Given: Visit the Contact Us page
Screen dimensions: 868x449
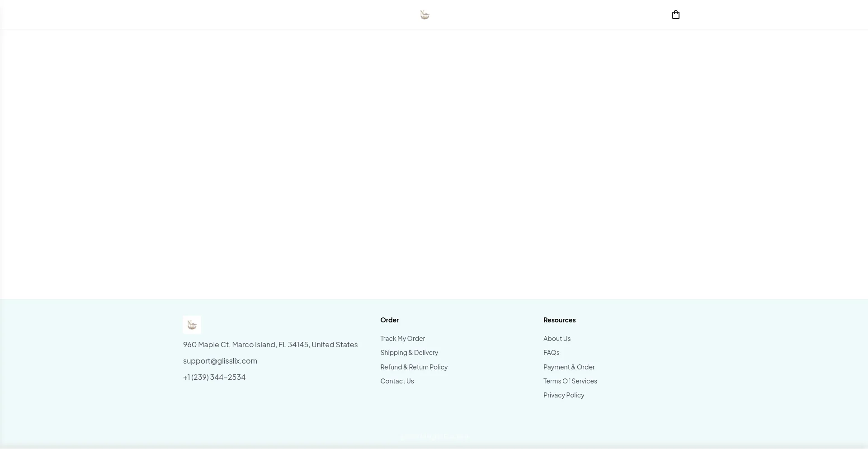Looking at the screenshot, I should pos(397,381).
